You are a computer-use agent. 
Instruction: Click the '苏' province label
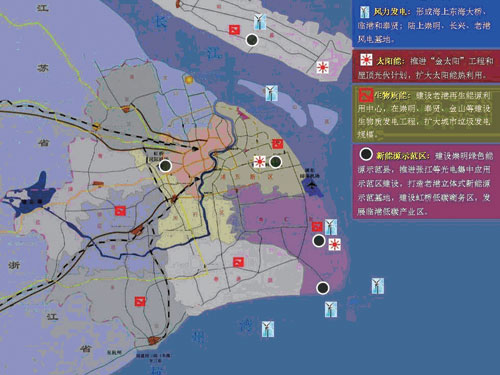coord(42,68)
